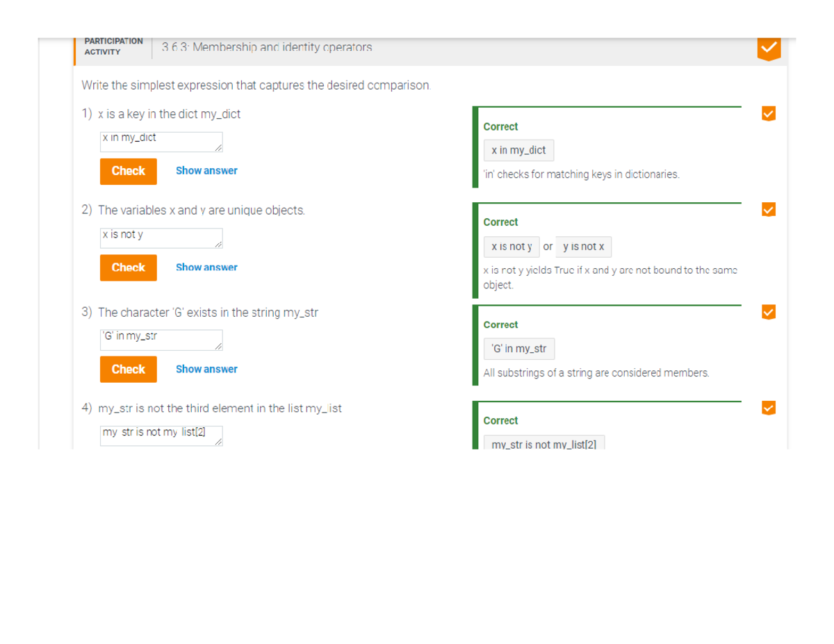The height and width of the screenshot is (644, 834).
Task: Show answer for the 'G' in my_str question
Action: 206,370
